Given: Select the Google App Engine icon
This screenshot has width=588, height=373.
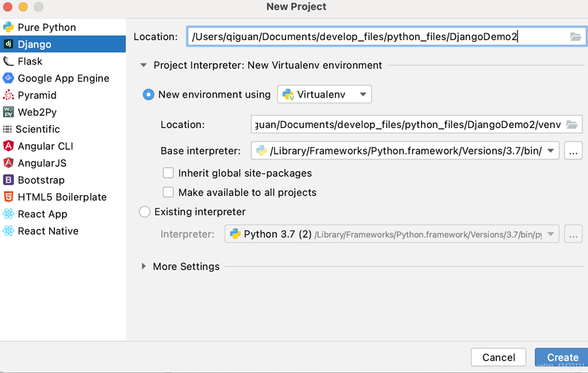Looking at the screenshot, I should [x=8, y=78].
